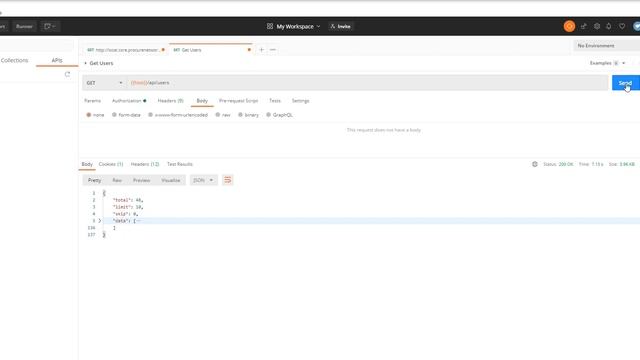The image size is (640, 360).
Task: Open the Runner from the header
Action: 24,27
